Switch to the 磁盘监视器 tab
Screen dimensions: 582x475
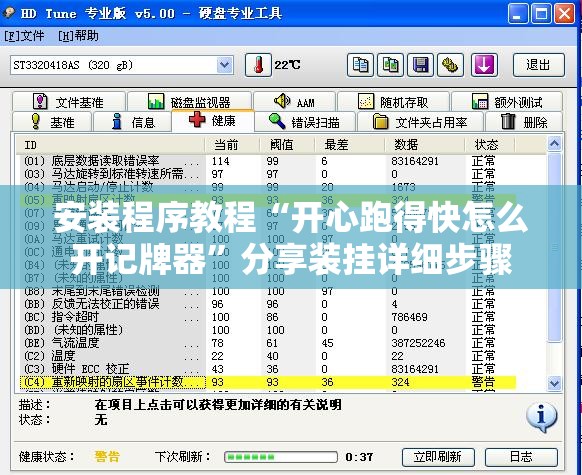click(190, 102)
